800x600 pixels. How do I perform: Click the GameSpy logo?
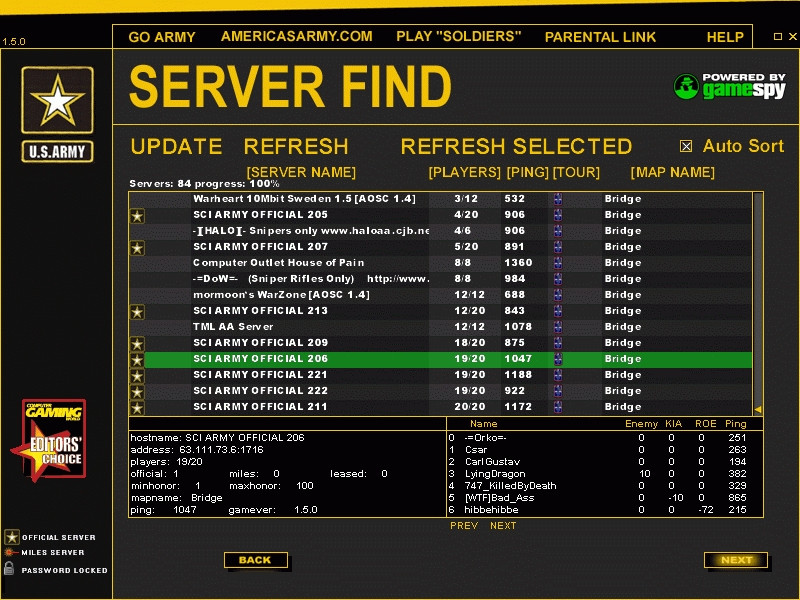(x=729, y=86)
